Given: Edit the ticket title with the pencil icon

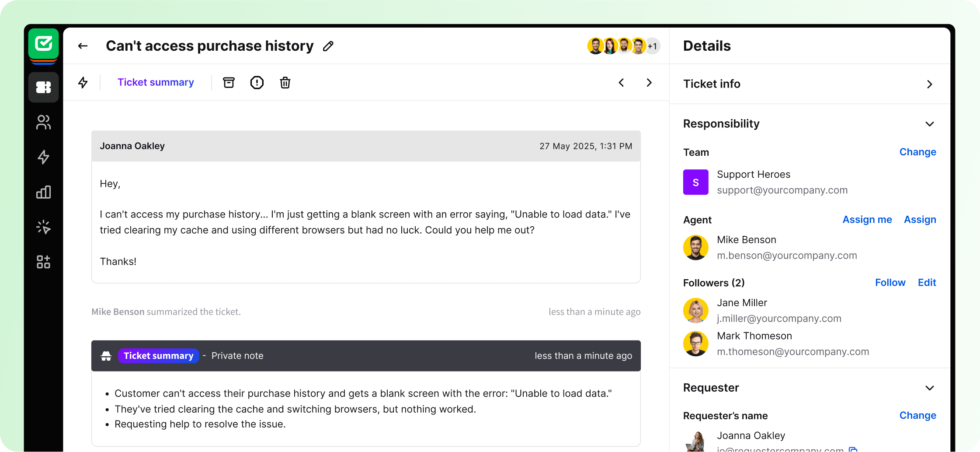Looking at the screenshot, I should 328,46.
